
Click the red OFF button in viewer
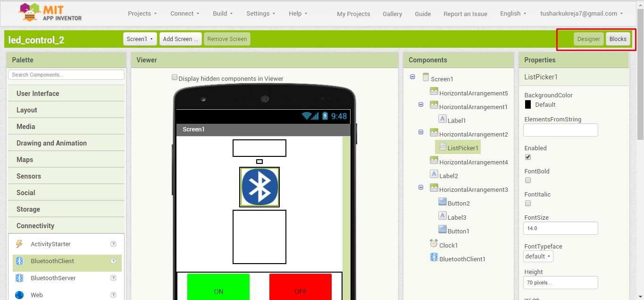pyautogui.click(x=301, y=287)
